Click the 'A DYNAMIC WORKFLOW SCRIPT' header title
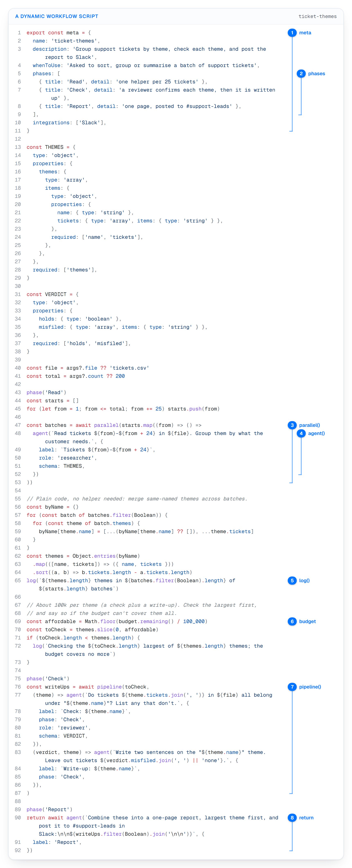Screen dimensions: 352x868 (x=57, y=16)
